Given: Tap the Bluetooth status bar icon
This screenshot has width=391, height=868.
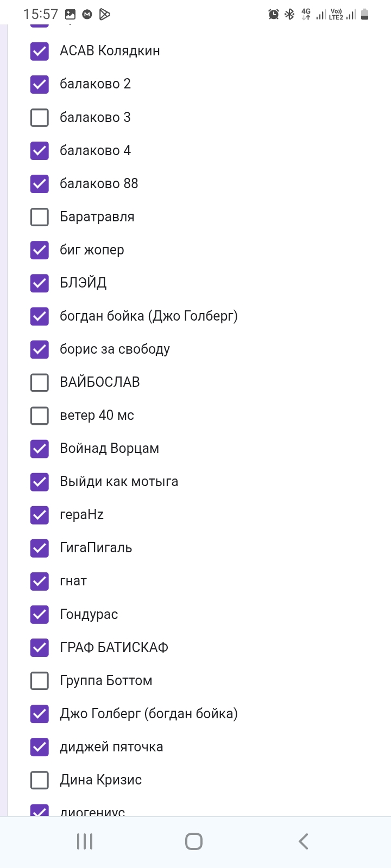Looking at the screenshot, I should pyautogui.click(x=290, y=14).
